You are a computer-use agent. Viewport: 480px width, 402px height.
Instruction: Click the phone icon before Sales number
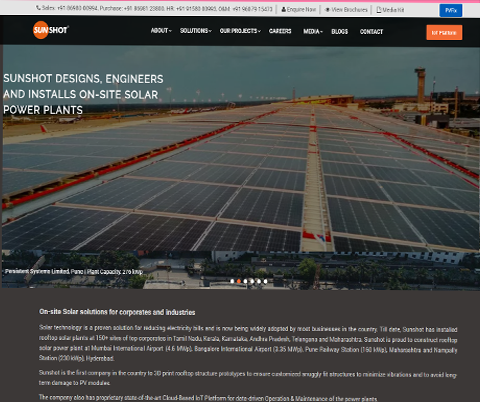point(38,8)
